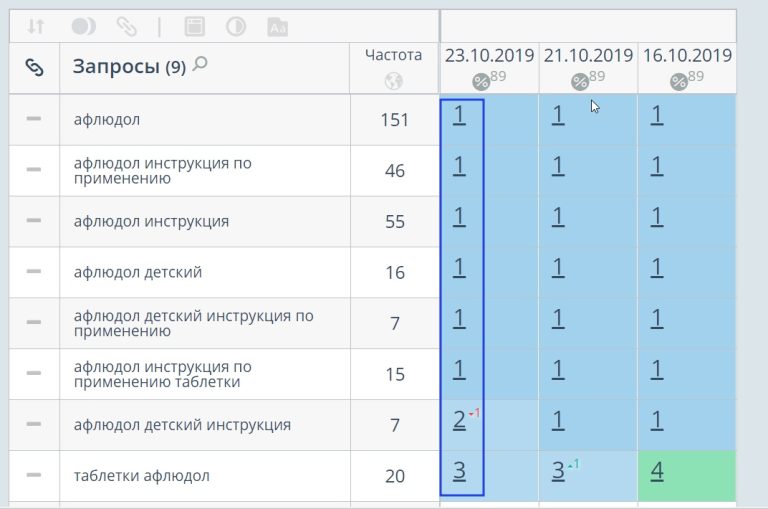Click the Aa font size icon
The height and width of the screenshot is (509, 768).
[279, 27]
